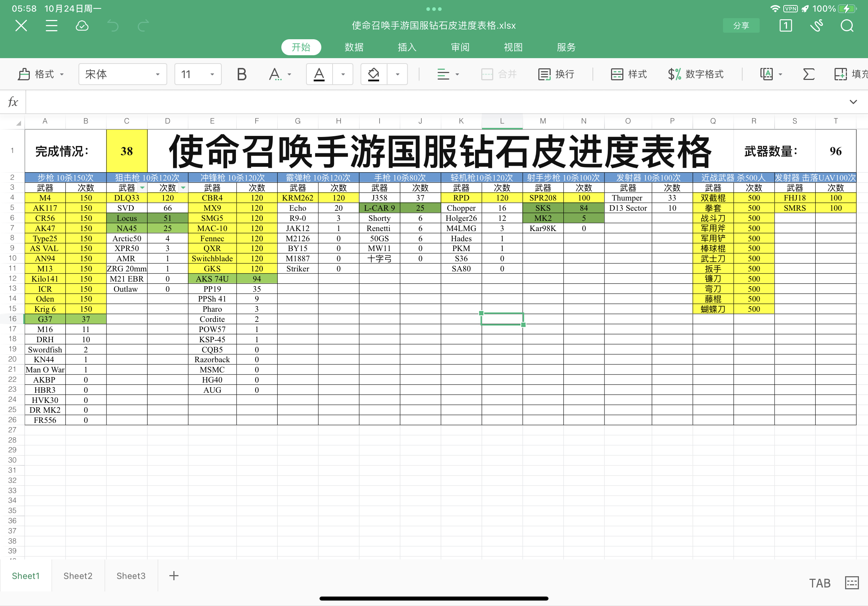
Task: Switch to the 插入 ribbon tab
Action: [x=407, y=47]
